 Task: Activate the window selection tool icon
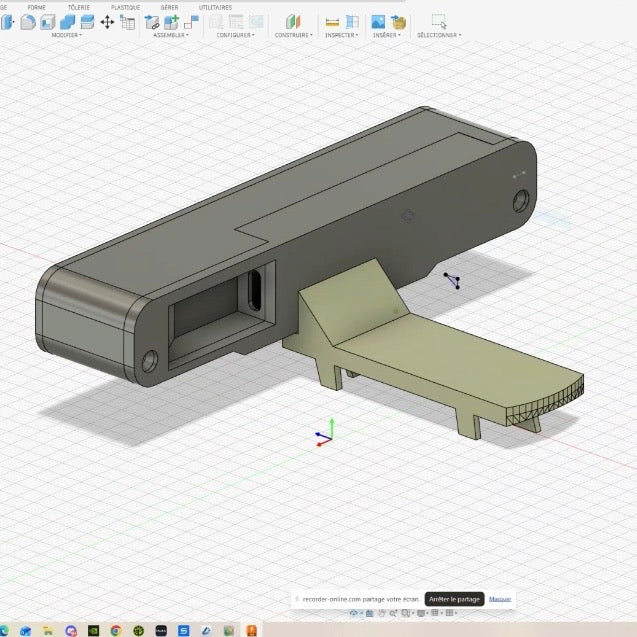[x=439, y=21]
